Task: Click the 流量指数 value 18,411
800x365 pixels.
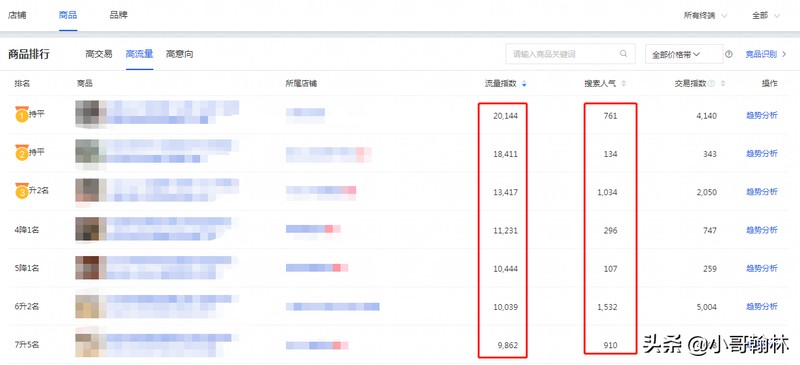Action: pyautogui.click(x=505, y=154)
